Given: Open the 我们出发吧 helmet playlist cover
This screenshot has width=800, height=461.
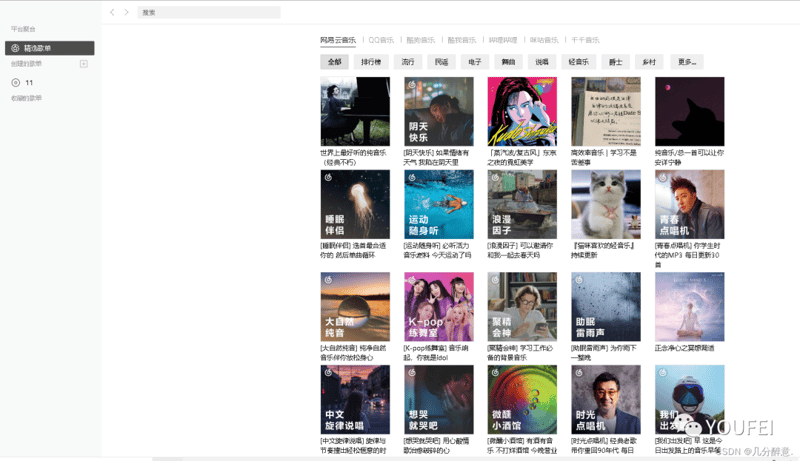Looking at the screenshot, I should (690, 399).
